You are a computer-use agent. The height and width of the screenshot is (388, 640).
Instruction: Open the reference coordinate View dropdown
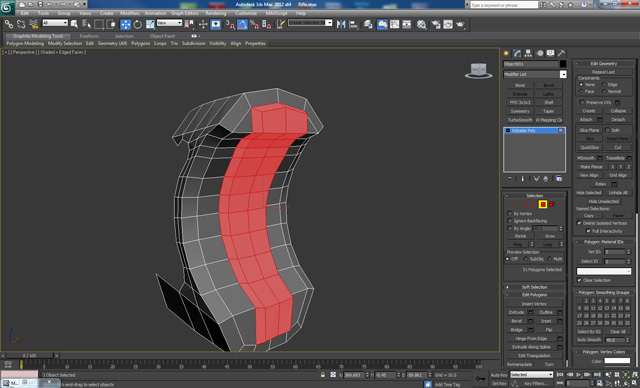pos(169,23)
